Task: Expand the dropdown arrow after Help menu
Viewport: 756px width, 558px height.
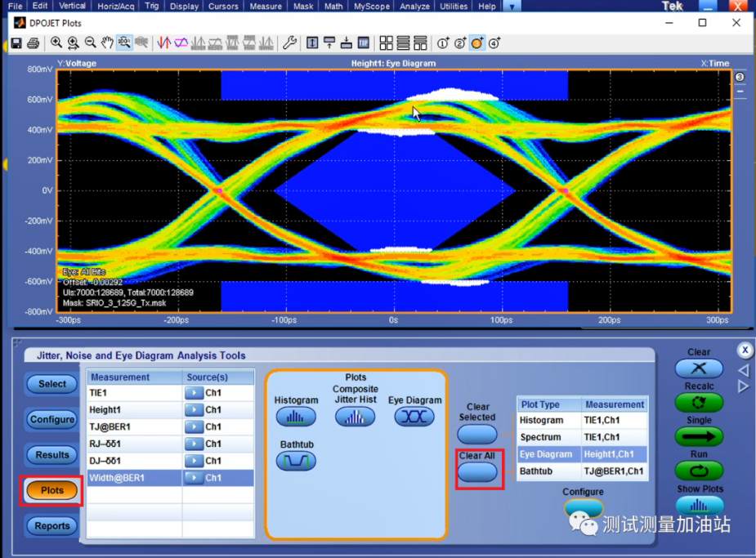Action: (512, 7)
